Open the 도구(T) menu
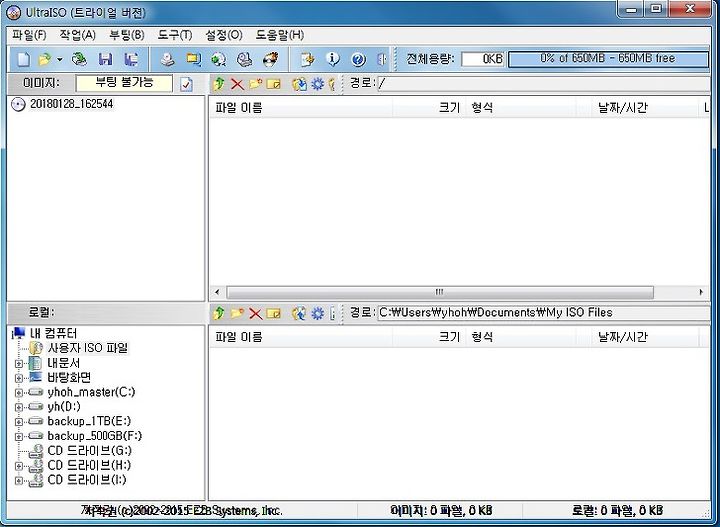Viewport: 720px width, 527px height. pos(175,35)
